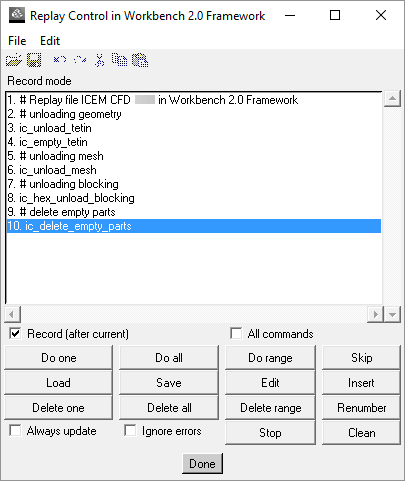Open the Edit menu
Image resolution: width=405 pixels, height=481 pixels.
click(x=50, y=41)
